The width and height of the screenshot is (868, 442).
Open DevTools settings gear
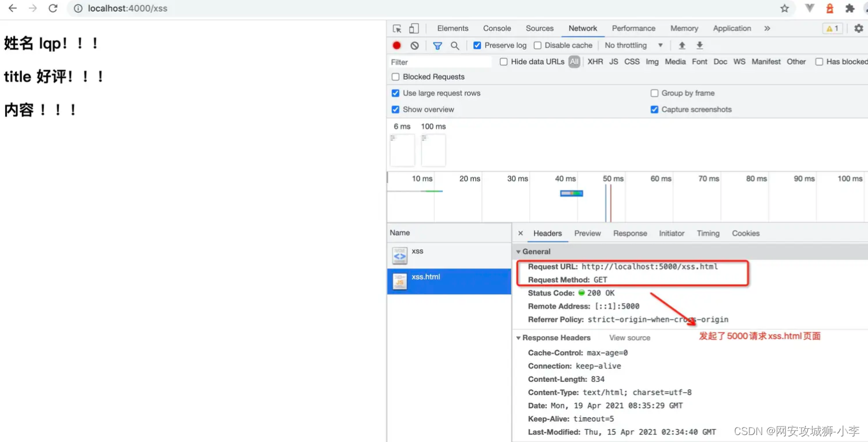point(858,28)
